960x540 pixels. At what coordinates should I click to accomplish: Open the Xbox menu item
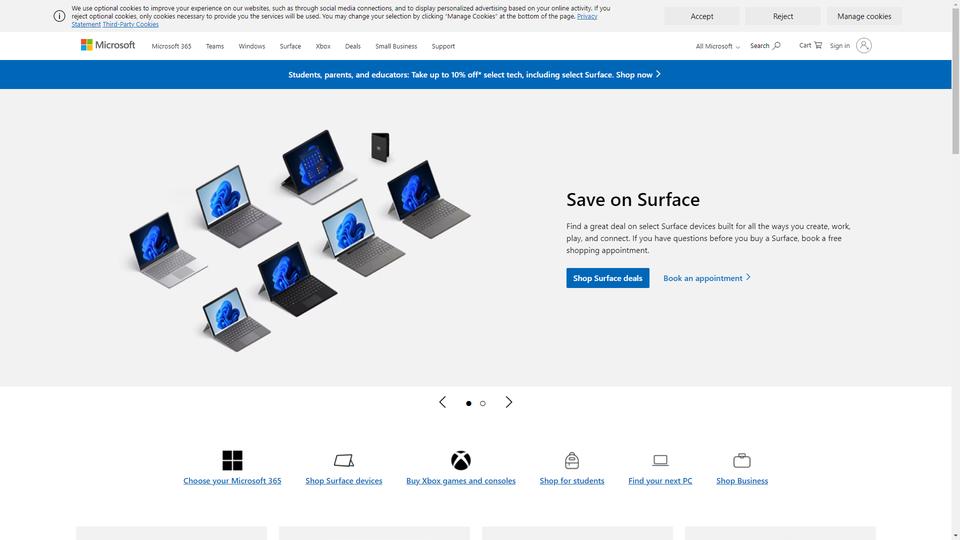pyautogui.click(x=323, y=47)
